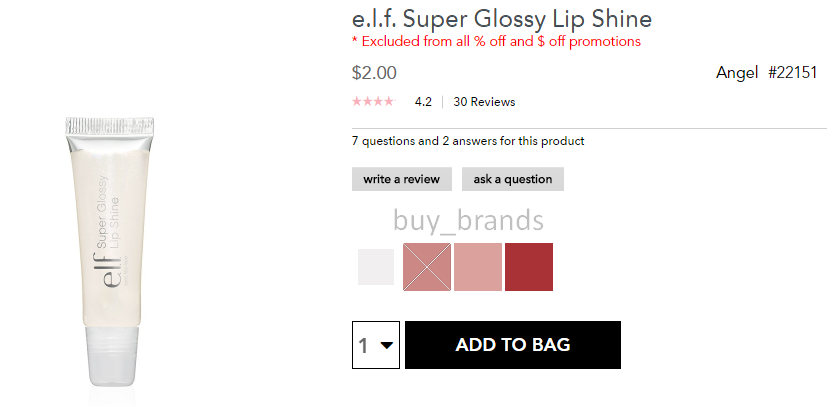Click the clear cap of the lip shine tube
836x407 pixels.
click(112, 354)
